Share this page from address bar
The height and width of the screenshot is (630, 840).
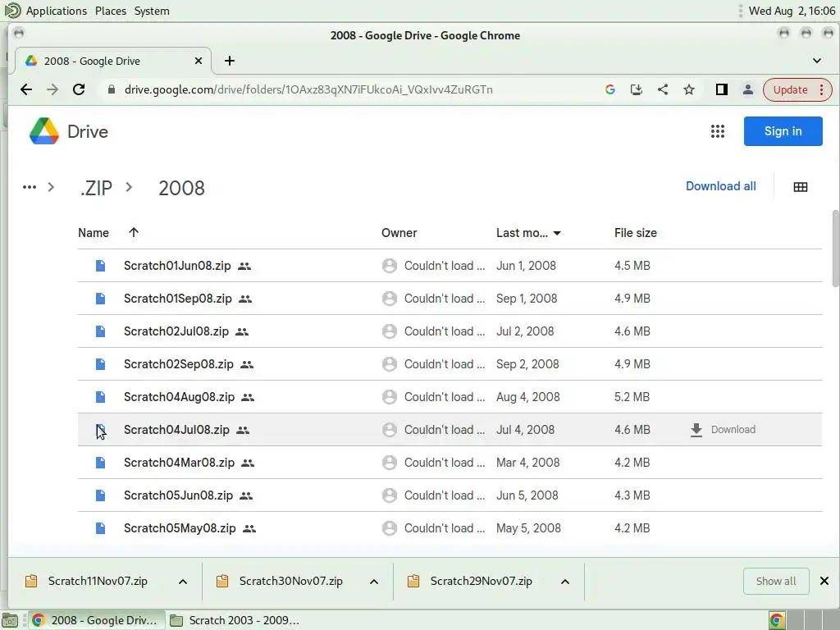(x=663, y=89)
